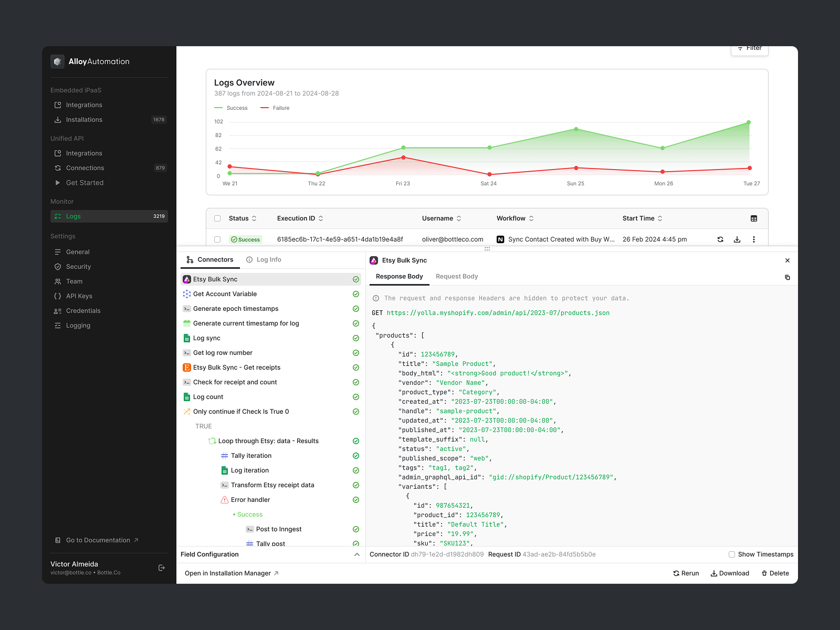The height and width of the screenshot is (630, 840).
Task: Click the Success status badge
Action: [x=246, y=239]
